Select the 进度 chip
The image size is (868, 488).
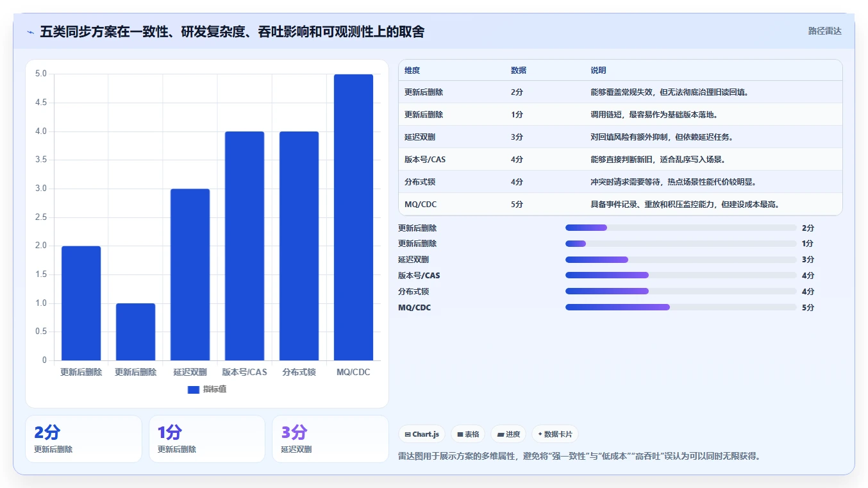click(508, 434)
